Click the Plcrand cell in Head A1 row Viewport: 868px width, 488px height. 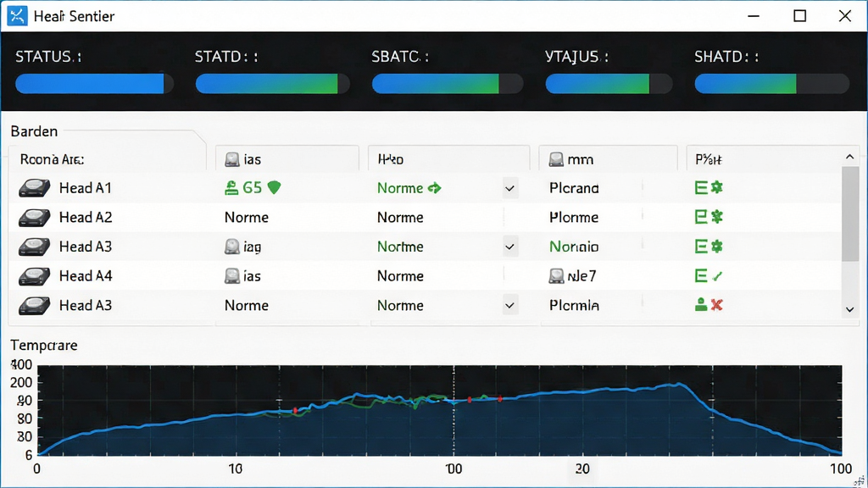(574, 188)
